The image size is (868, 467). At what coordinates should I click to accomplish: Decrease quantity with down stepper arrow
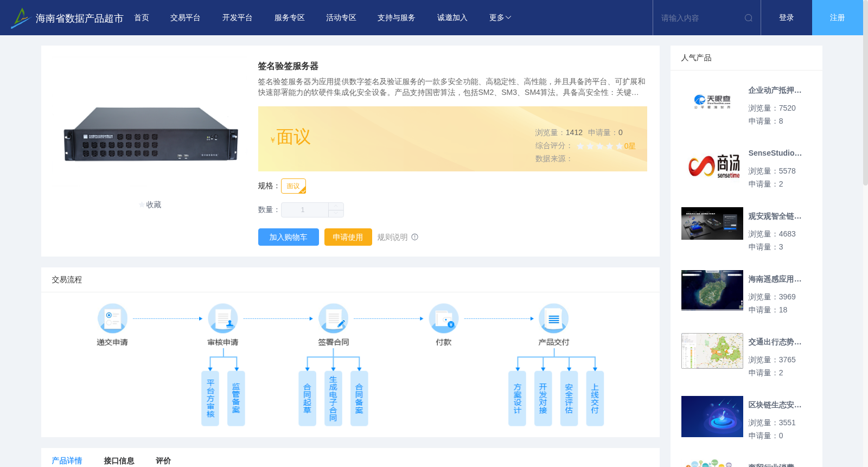(x=336, y=213)
